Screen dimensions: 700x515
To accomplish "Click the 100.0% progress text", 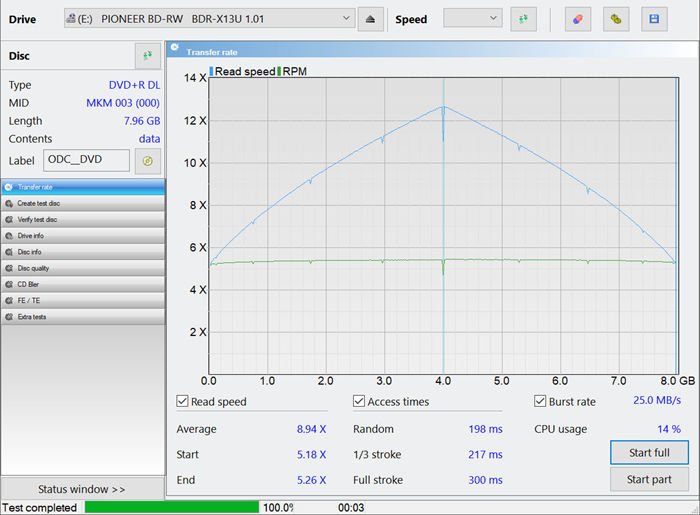I will pos(278,507).
